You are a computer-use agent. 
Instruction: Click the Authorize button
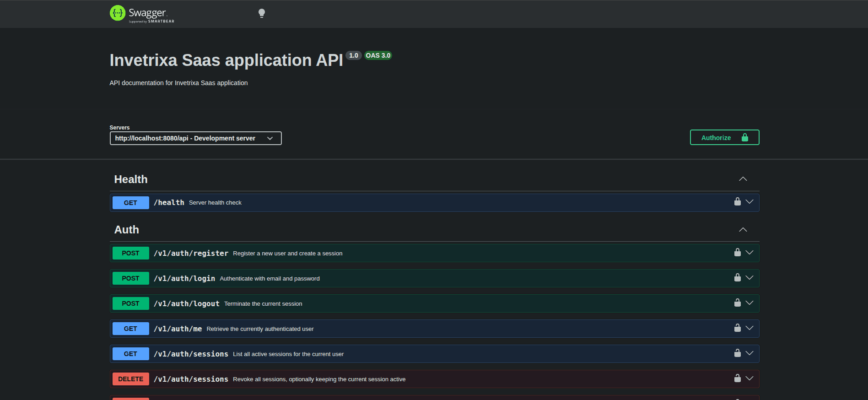click(724, 138)
